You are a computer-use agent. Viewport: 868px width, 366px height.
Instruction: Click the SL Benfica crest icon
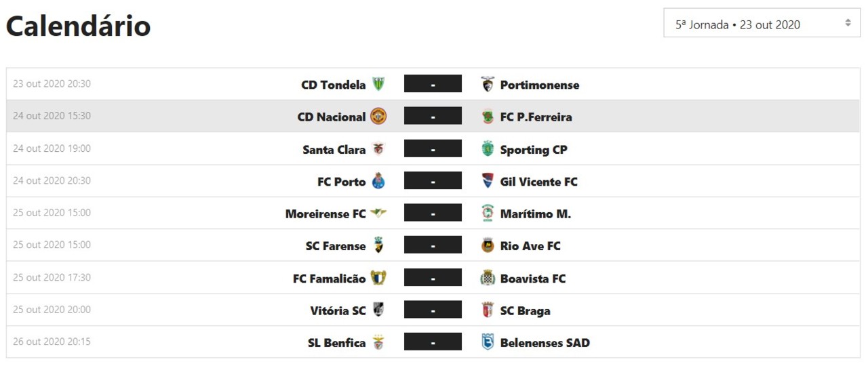[378, 343]
